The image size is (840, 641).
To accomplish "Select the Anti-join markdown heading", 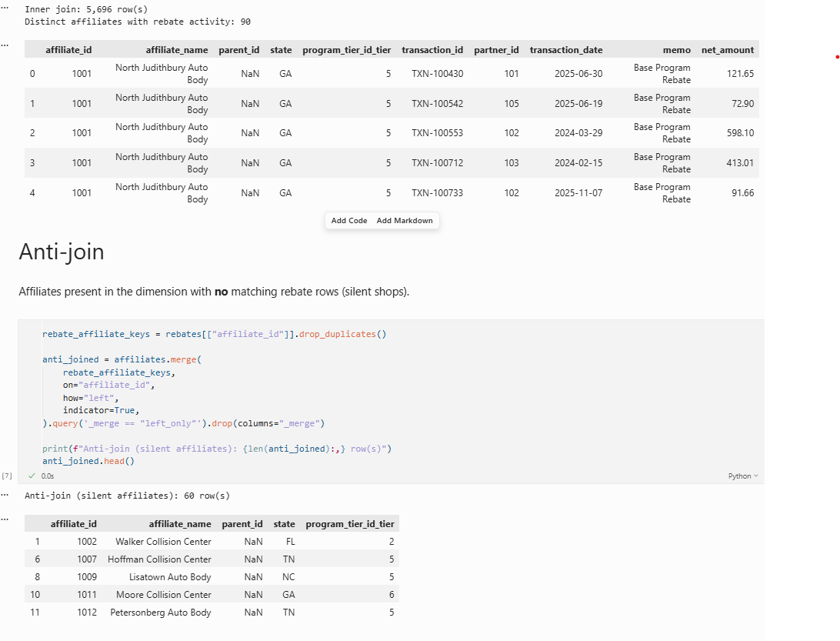I will click(x=61, y=252).
